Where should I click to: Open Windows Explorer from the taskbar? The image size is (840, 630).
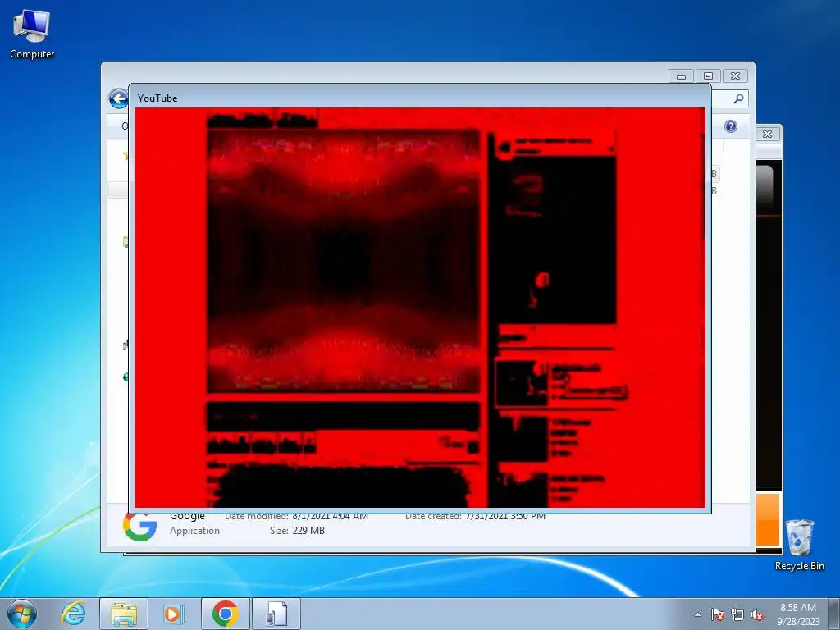click(x=124, y=614)
